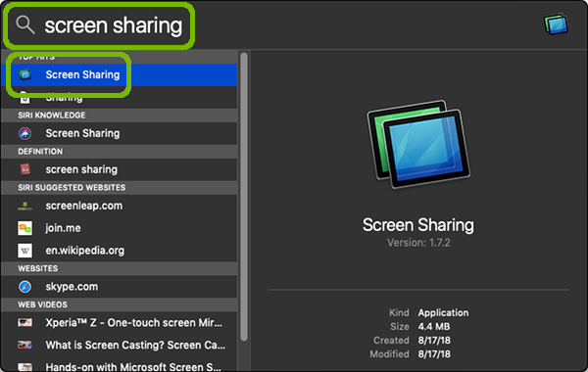
Task: Click the Siri icon beside Screen Sharing
Action: [25, 133]
